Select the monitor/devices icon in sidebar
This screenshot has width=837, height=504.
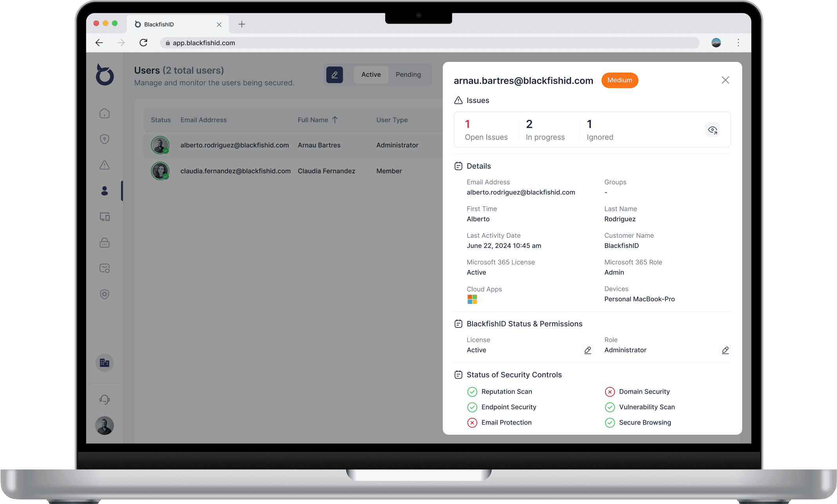[105, 217]
